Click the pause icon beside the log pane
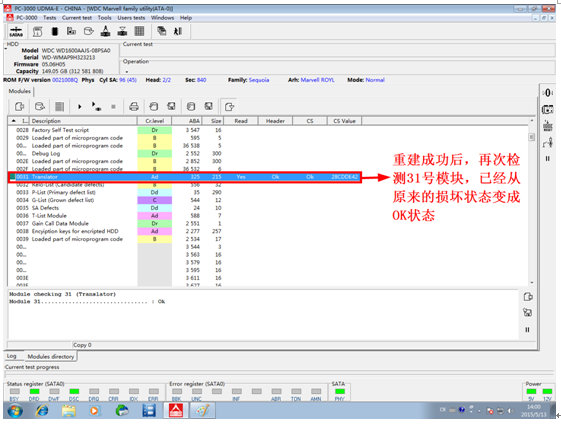This screenshot has height=424, width=561. 527,330
